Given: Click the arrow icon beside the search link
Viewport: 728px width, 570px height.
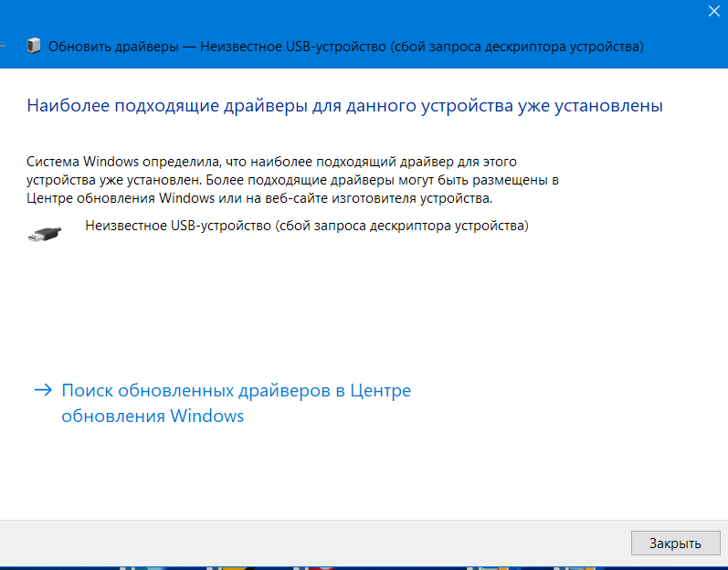Looking at the screenshot, I should click(43, 391).
